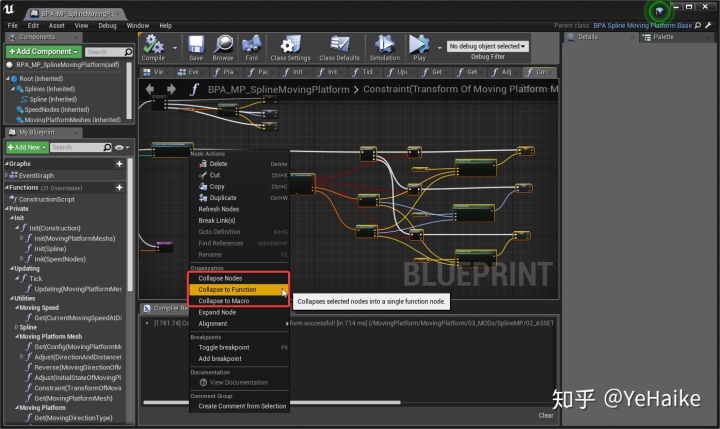Image resolution: width=720 pixels, height=429 pixels.
Task: Select Get(MovingDirectionType) function
Action: (x=73, y=418)
